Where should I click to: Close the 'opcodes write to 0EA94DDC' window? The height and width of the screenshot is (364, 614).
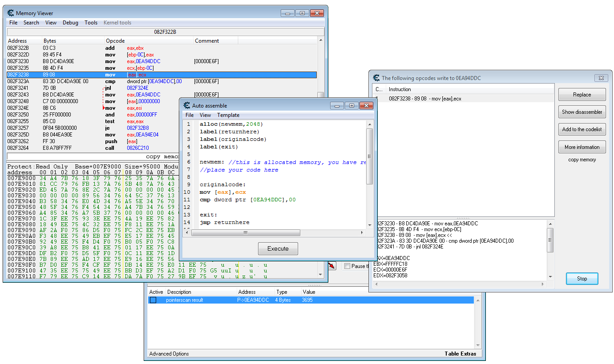[x=601, y=78]
